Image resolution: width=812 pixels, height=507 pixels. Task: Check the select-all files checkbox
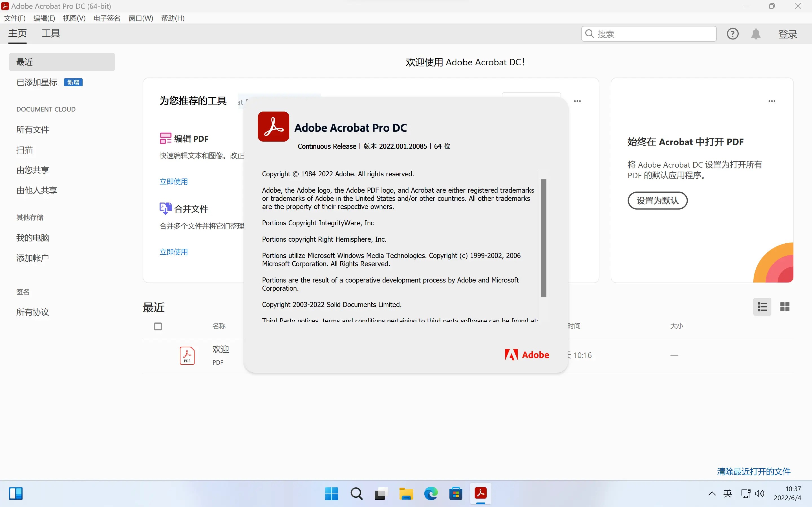pyautogui.click(x=158, y=326)
